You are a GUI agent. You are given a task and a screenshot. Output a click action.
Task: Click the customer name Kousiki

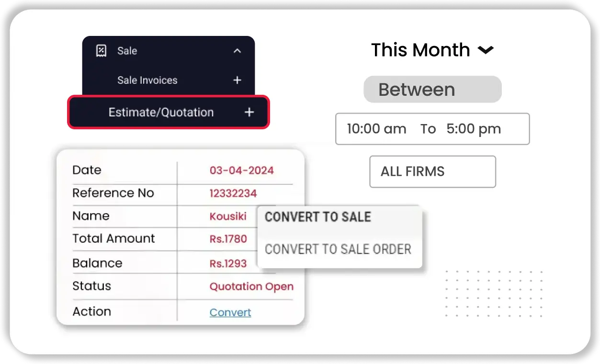point(228,216)
